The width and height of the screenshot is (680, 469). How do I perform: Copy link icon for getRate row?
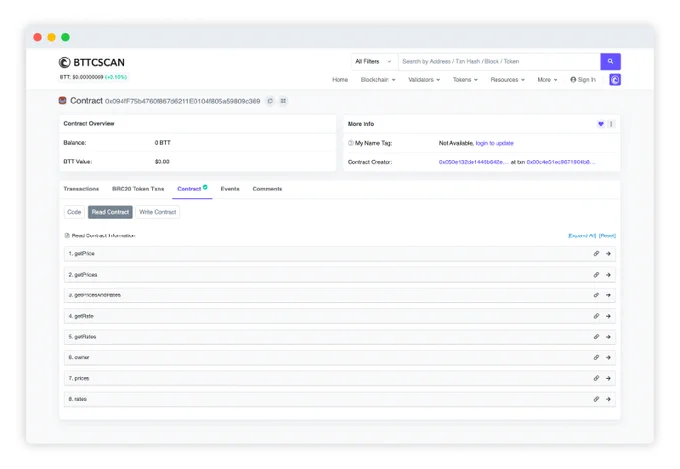[596, 316]
